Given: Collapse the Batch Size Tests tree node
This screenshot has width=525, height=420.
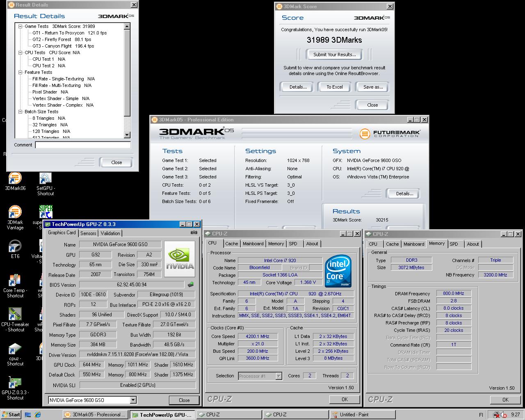Looking at the screenshot, I should pyautogui.click(x=21, y=112).
